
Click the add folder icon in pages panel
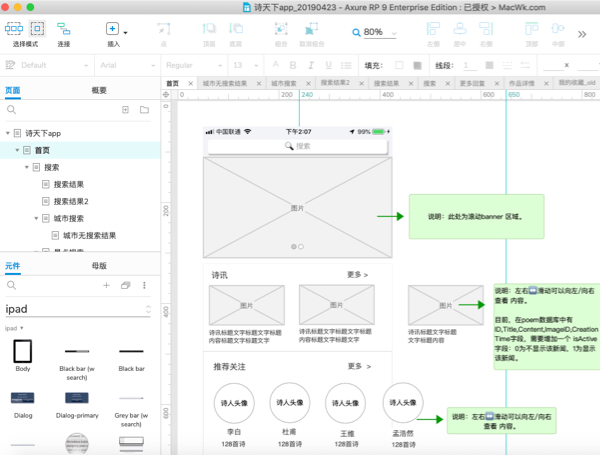(144, 109)
